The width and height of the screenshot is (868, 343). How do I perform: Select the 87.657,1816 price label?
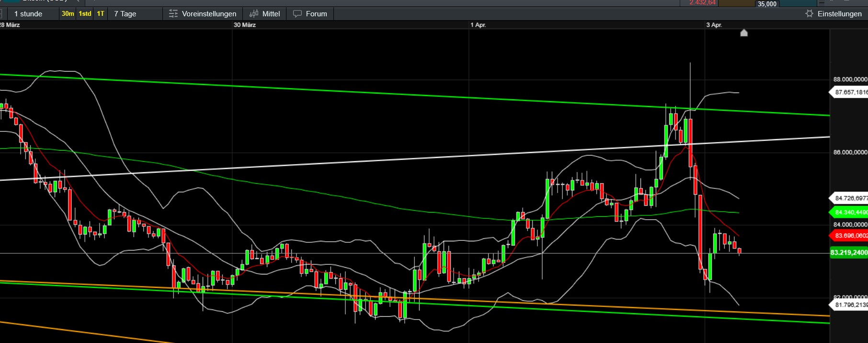(848, 92)
